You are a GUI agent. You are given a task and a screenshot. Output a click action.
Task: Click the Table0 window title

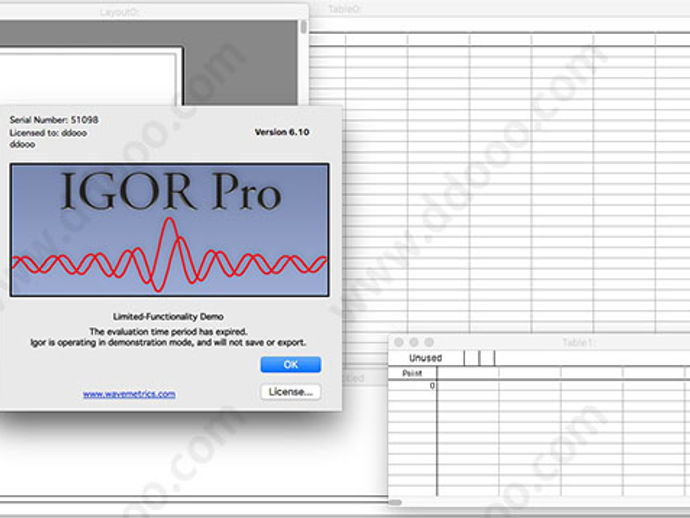click(344, 9)
